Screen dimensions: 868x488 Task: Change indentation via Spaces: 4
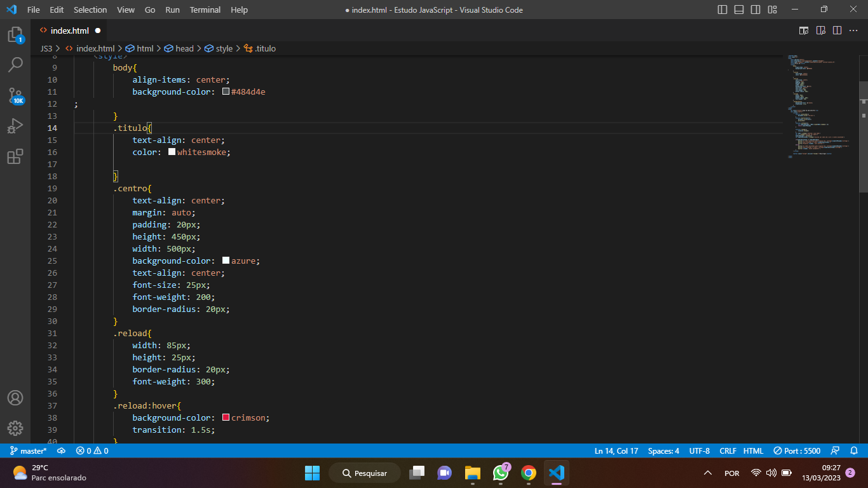coord(663,451)
